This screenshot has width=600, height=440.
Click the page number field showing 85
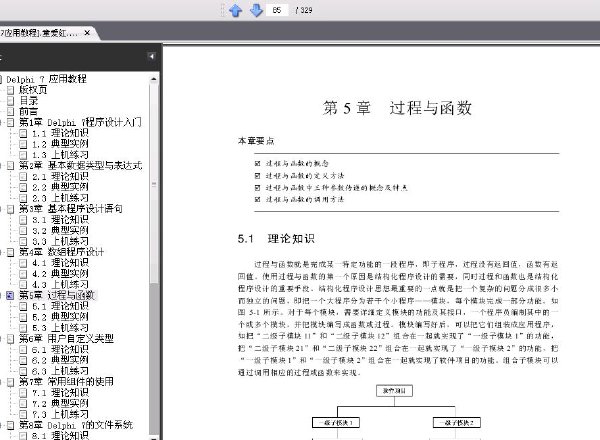[x=277, y=10]
